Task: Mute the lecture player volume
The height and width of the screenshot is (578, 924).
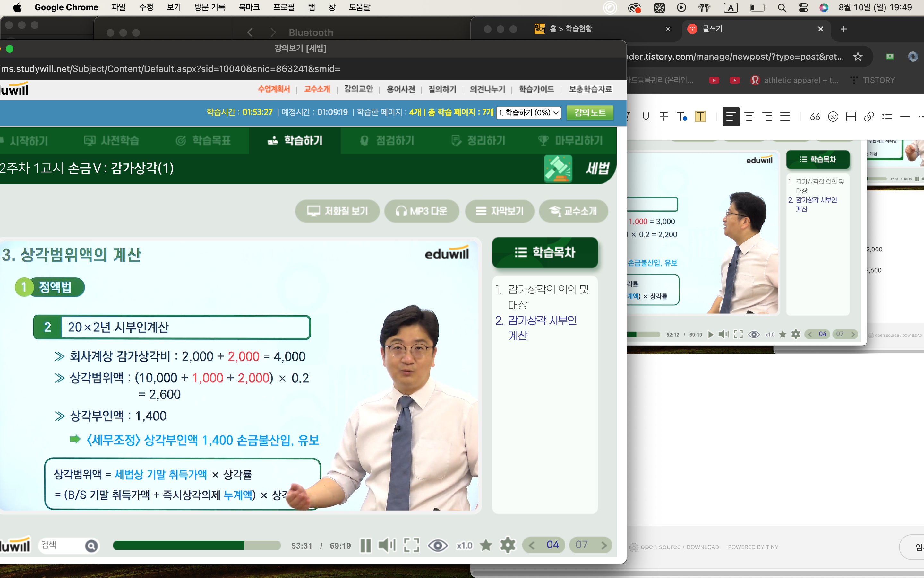Action: pyautogui.click(x=387, y=546)
